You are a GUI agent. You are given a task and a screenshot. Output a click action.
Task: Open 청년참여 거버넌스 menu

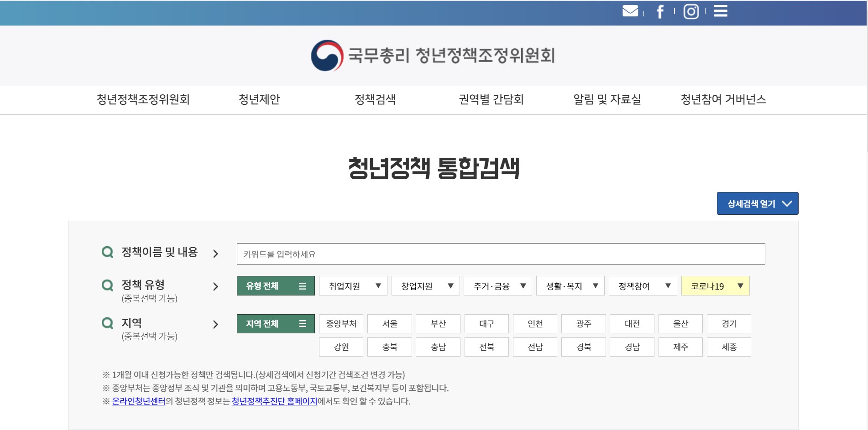tap(723, 99)
